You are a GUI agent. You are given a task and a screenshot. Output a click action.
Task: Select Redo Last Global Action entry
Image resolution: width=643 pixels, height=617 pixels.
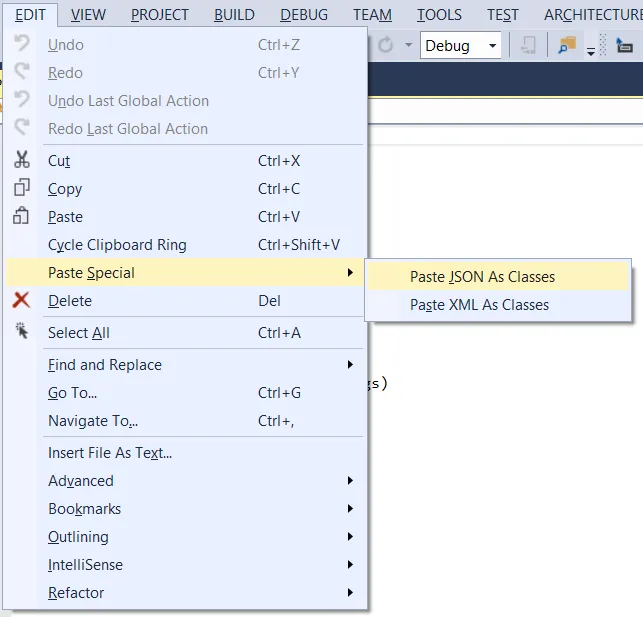(x=186, y=128)
